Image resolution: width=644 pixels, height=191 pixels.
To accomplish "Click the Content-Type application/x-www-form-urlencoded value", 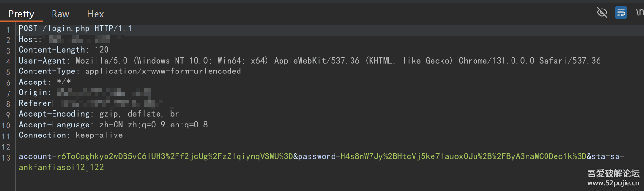I will click(x=163, y=71).
